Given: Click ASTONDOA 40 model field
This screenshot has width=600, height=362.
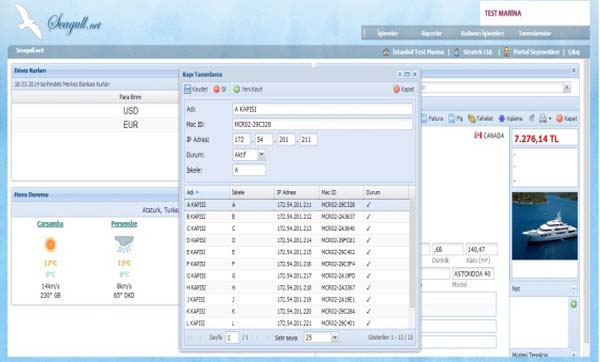Looking at the screenshot, I should (473, 274).
